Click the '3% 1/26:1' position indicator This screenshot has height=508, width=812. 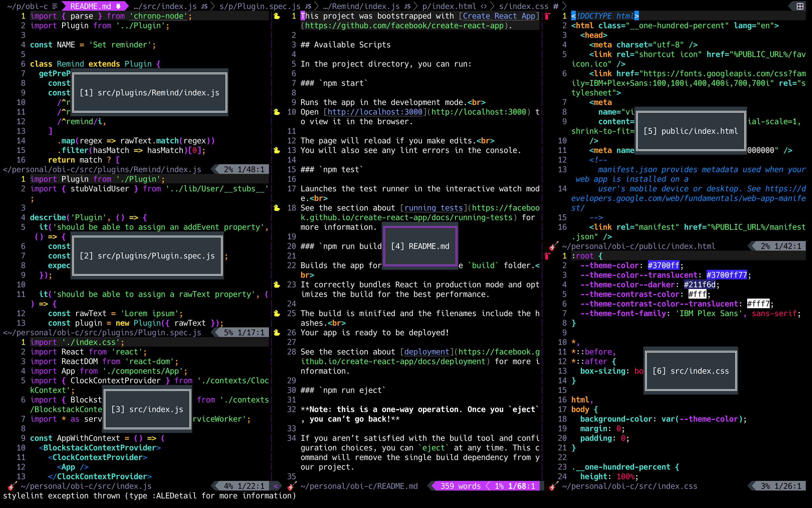point(781,486)
